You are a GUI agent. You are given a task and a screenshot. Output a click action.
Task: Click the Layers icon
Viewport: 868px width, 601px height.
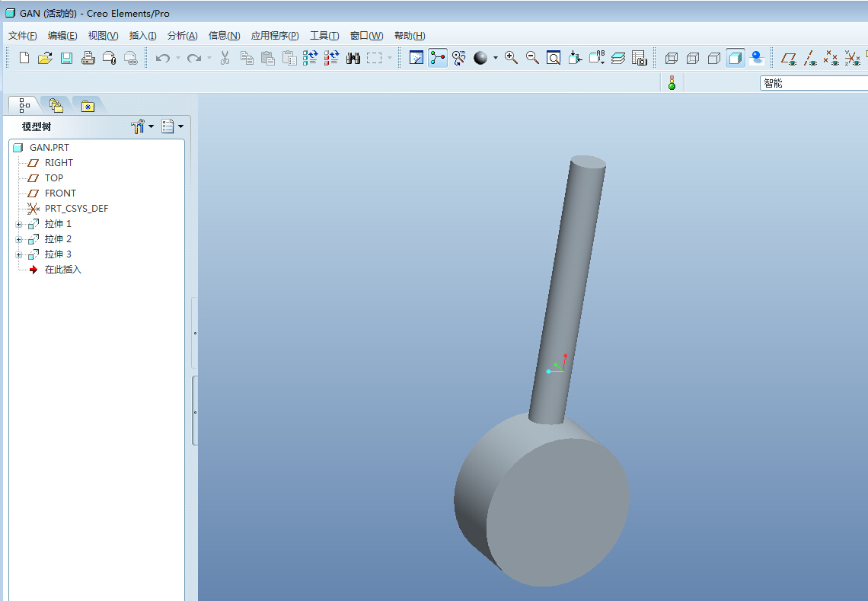[618, 58]
